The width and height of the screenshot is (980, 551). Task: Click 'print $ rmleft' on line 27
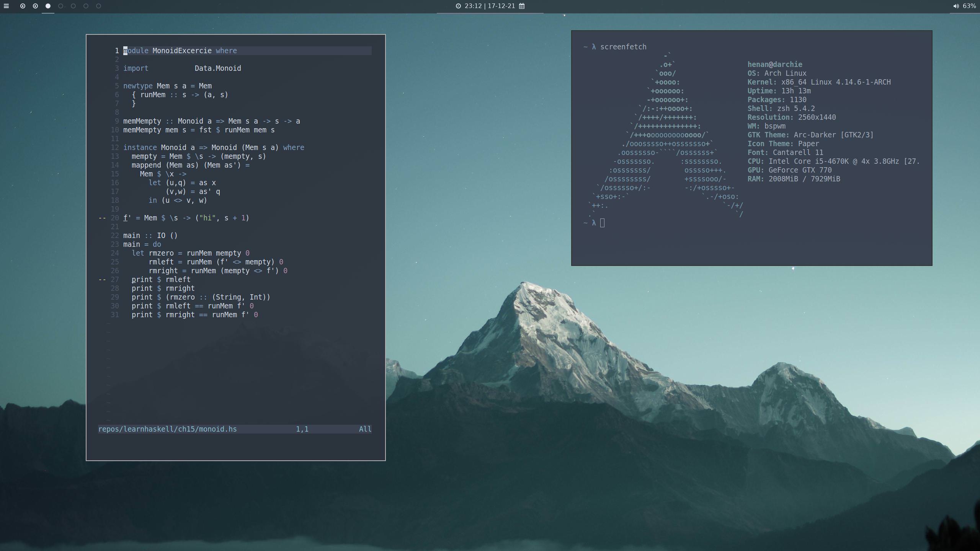[x=161, y=279]
